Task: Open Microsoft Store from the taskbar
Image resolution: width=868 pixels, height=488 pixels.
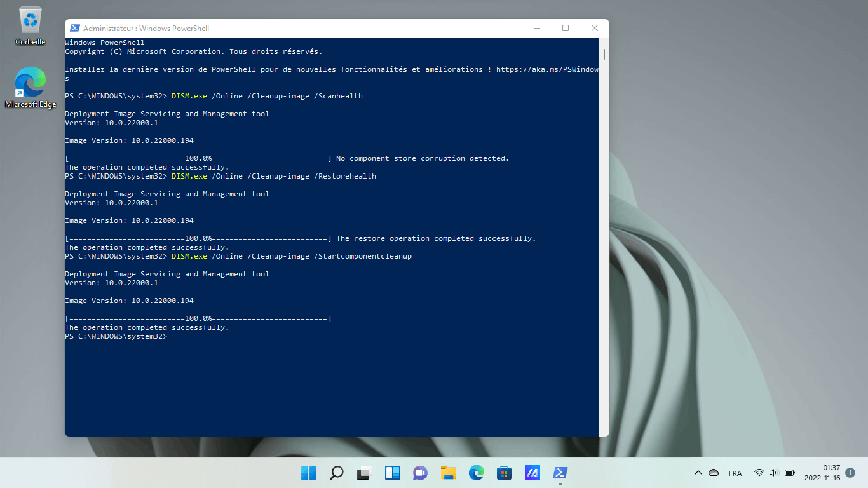Action: coord(505,473)
